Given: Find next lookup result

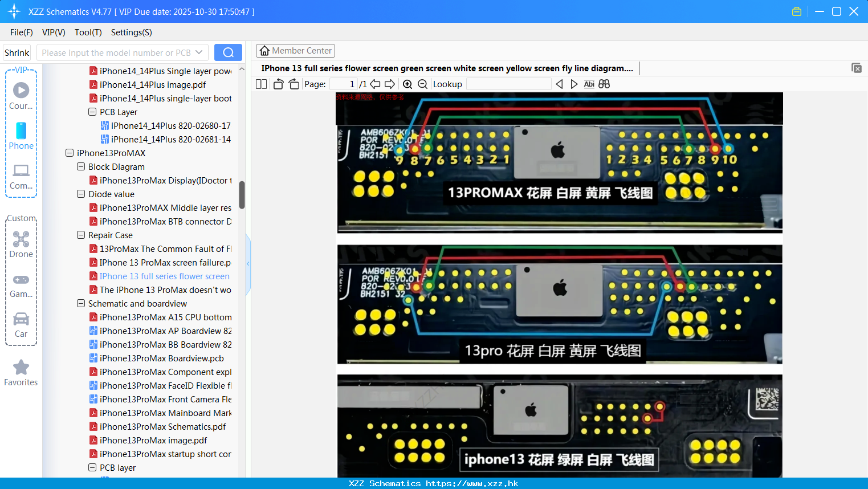Looking at the screenshot, I should point(574,84).
